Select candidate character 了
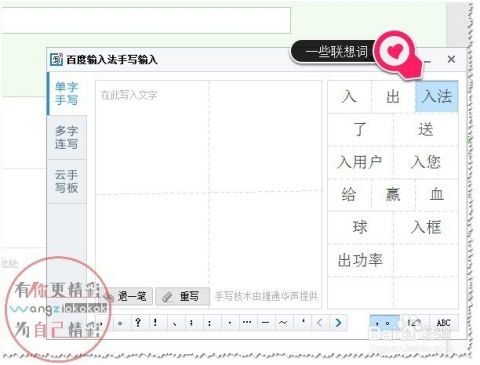The height and width of the screenshot is (365, 480). point(360,129)
